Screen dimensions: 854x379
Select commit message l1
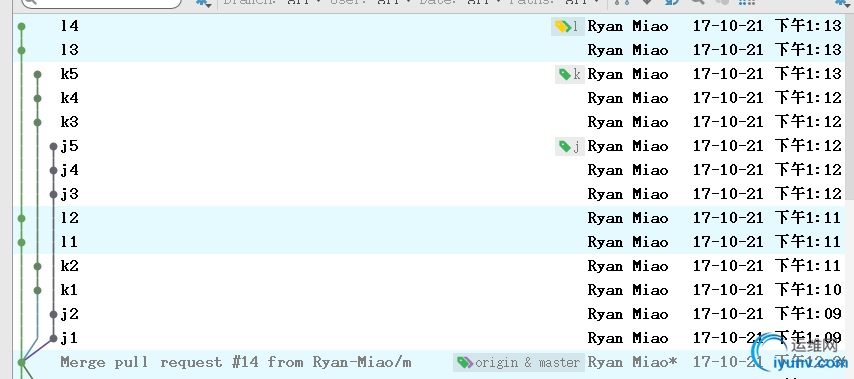click(69, 241)
